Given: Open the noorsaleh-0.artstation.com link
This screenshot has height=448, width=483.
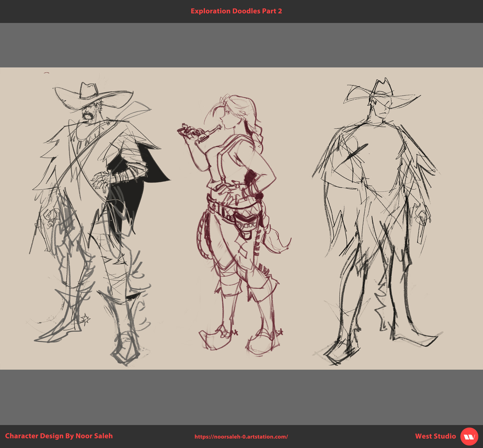Looking at the screenshot, I should click(241, 437).
